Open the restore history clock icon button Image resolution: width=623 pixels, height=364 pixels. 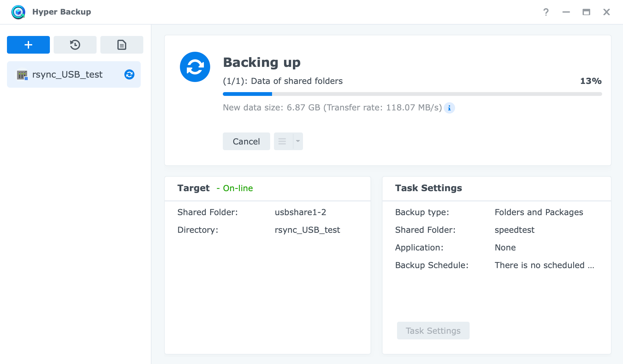click(75, 45)
